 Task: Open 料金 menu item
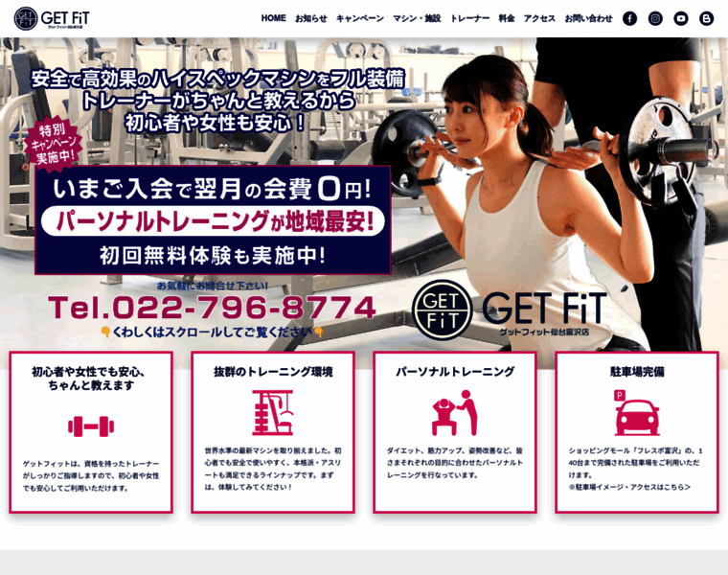pos(507,18)
